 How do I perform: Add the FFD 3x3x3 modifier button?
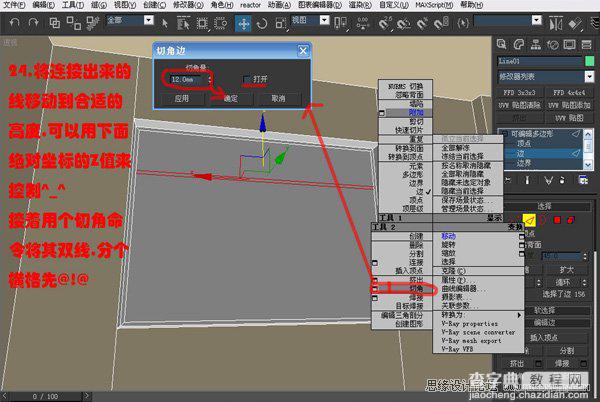[x=519, y=93]
